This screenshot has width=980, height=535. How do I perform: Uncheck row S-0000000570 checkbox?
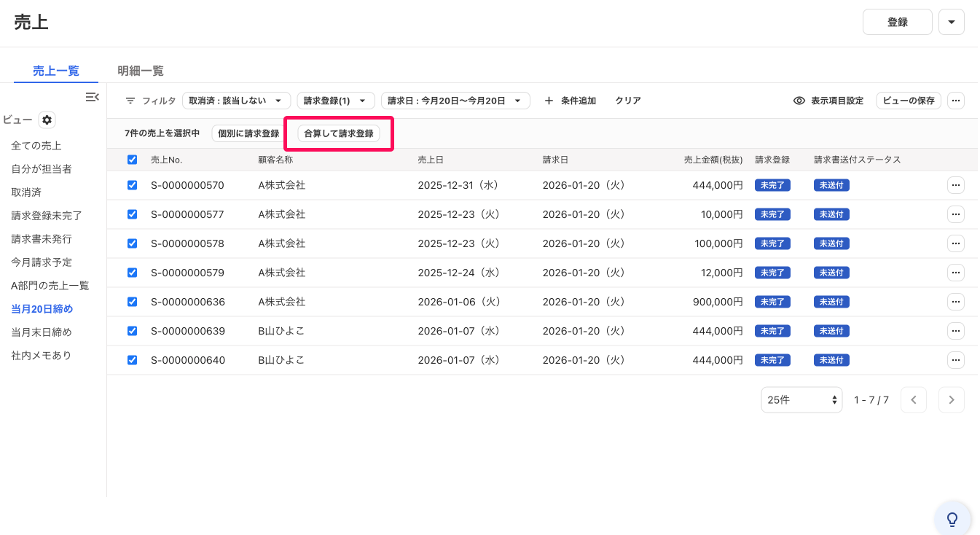point(132,185)
